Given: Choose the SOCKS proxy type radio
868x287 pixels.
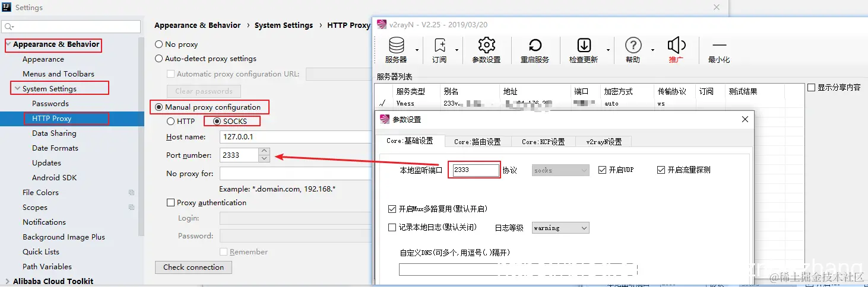Looking at the screenshot, I should click(x=217, y=121).
